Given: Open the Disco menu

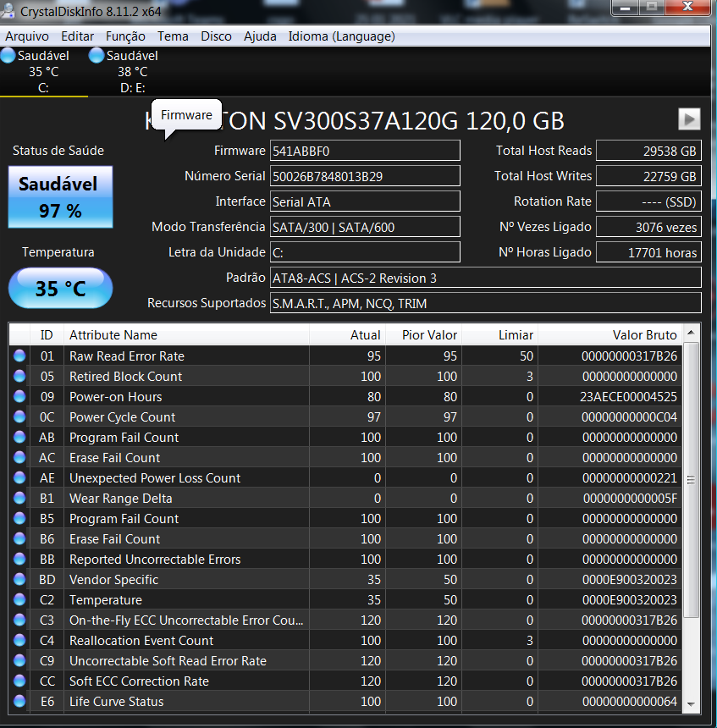Looking at the screenshot, I should pyautogui.click(x=216, y=36).
